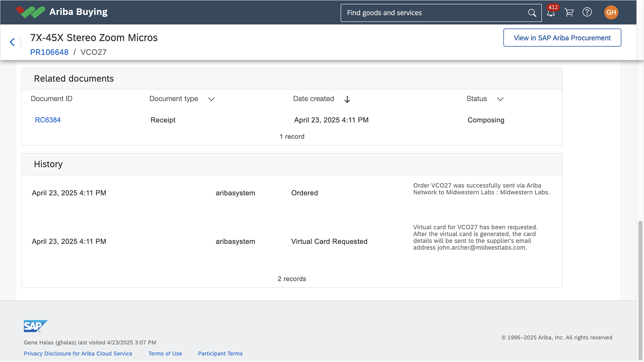The width and height of the screenshot is (644, 362).
Task: Click the virtual card requested description text
Action: 475,238
